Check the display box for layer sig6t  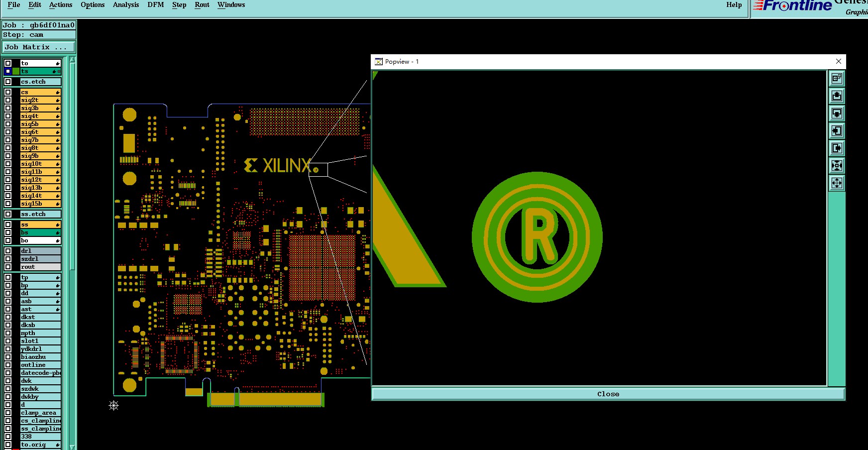coord(8,132)
